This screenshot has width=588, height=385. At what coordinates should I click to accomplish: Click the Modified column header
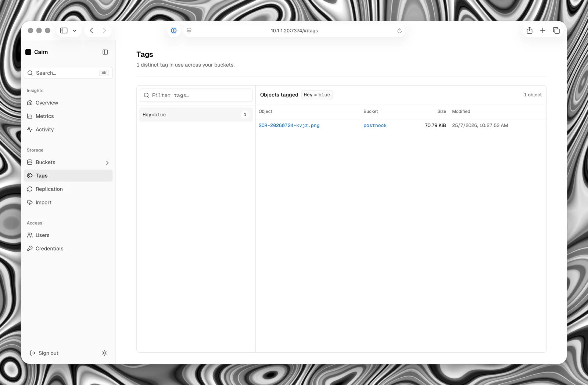(461, 111)
